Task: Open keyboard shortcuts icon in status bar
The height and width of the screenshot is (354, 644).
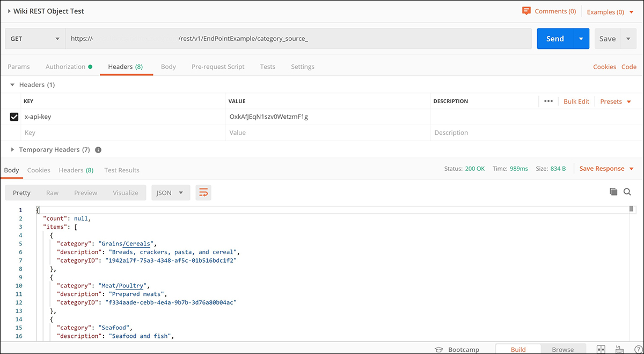Action: click(x=619, y=349)
